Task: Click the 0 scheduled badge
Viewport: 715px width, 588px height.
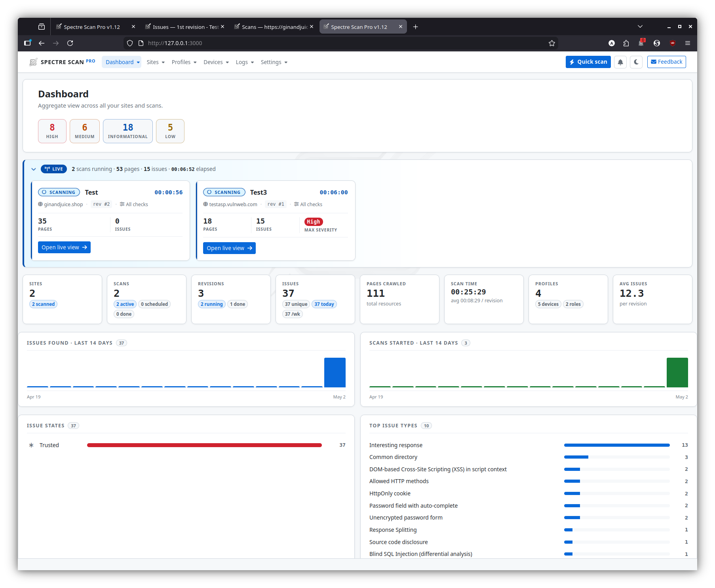Action: [154, 304]
